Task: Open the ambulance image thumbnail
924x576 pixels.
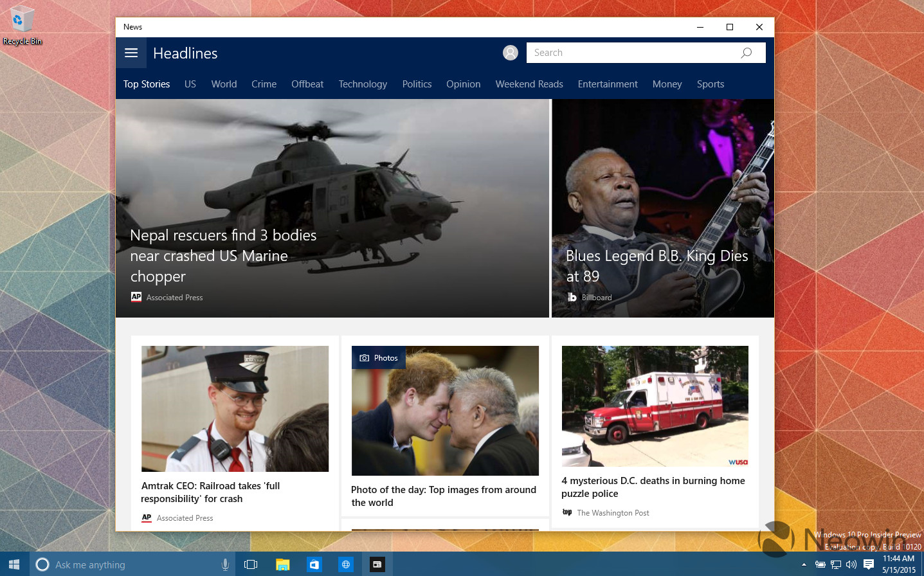Action: [655, 406]
